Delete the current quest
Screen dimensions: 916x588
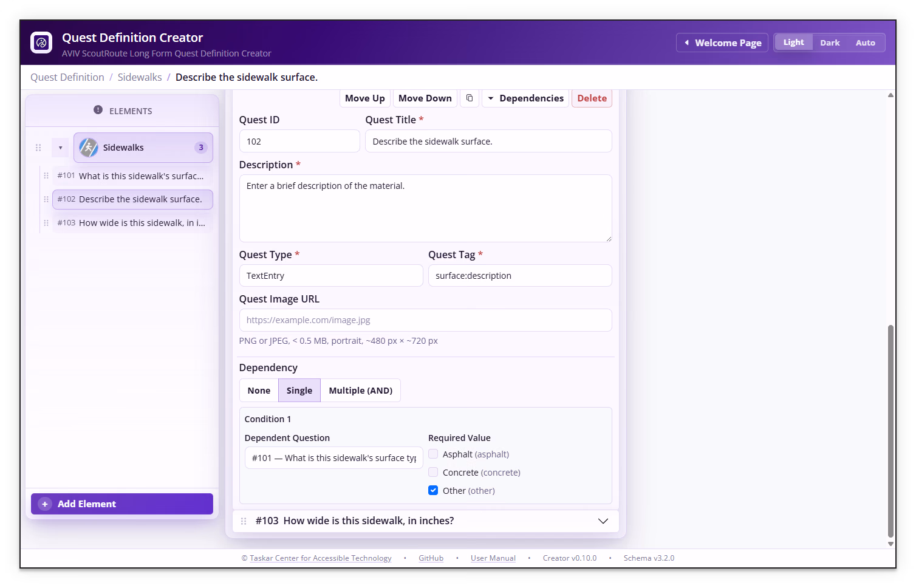point(592,98)
